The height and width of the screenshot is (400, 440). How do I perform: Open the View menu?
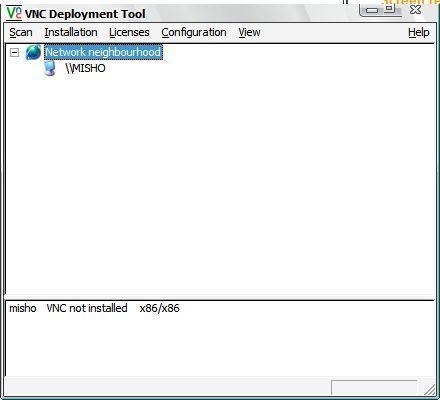tap(249, 32)
